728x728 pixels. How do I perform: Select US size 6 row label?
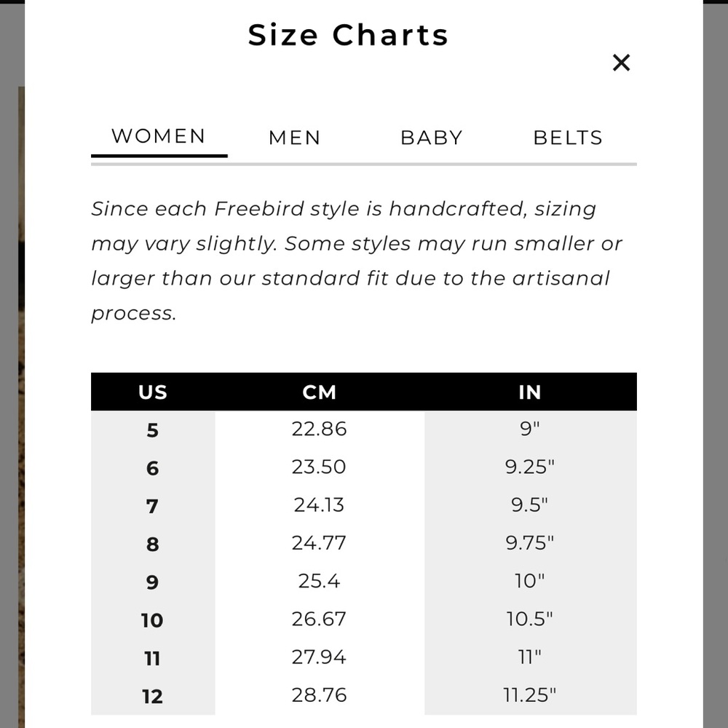(x=153, y=468)
